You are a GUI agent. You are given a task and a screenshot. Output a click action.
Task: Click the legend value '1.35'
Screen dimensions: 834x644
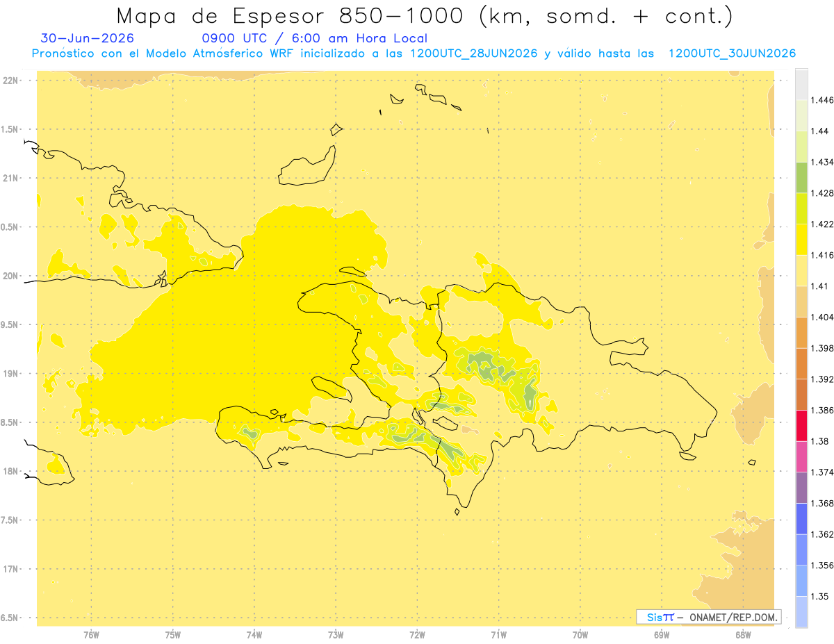coord(820,596)
